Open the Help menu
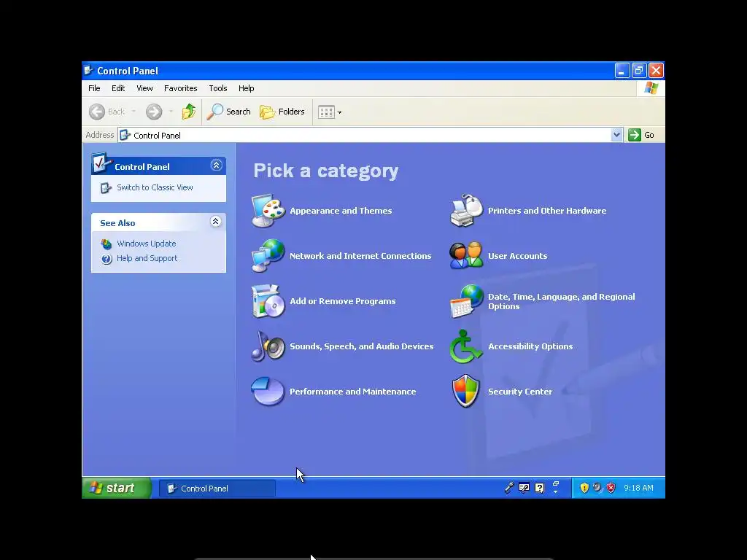Image resolution: width=747 pixels, height=560 pixels. pos(247,88)
